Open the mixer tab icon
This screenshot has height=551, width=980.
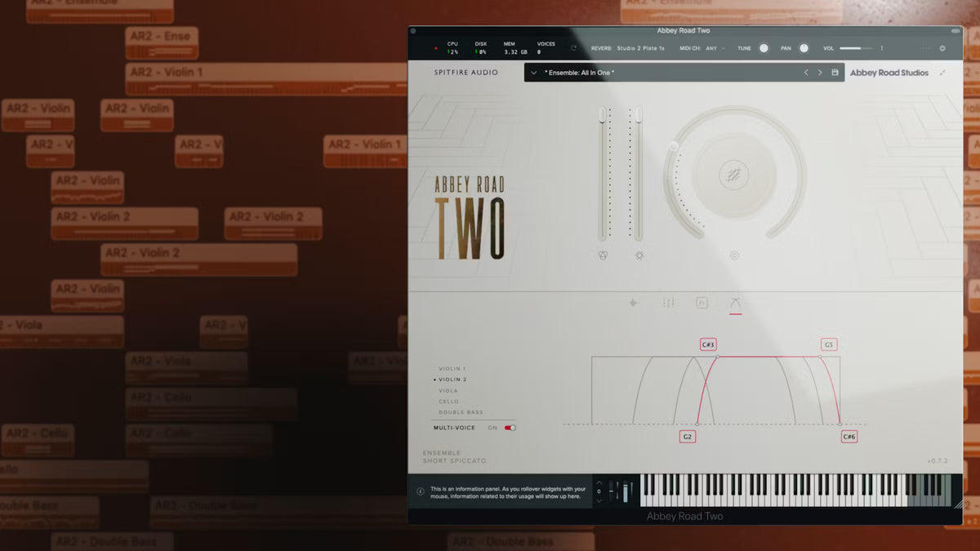(x=668, y=303)
